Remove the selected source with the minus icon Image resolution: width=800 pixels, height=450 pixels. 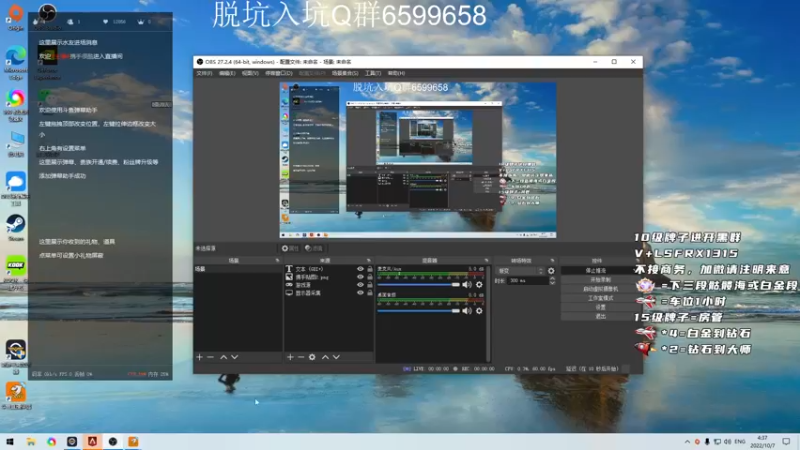click(x=301, y=357)
